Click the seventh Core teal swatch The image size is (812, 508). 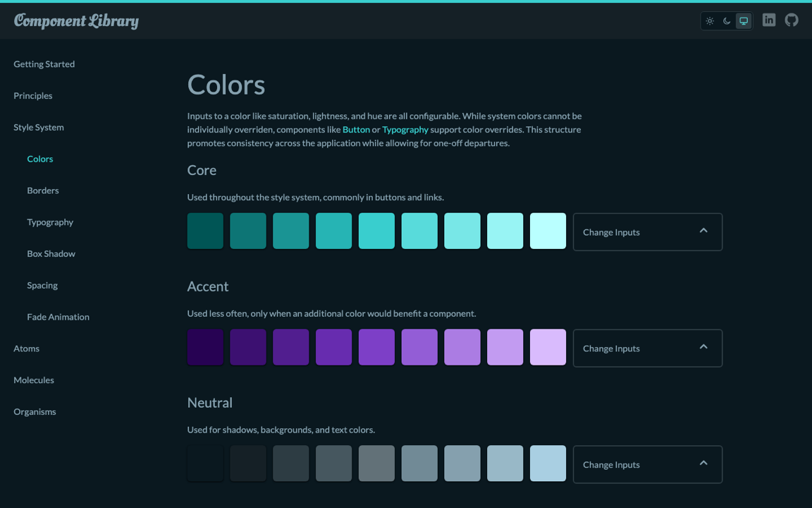[x=462, y=231]
